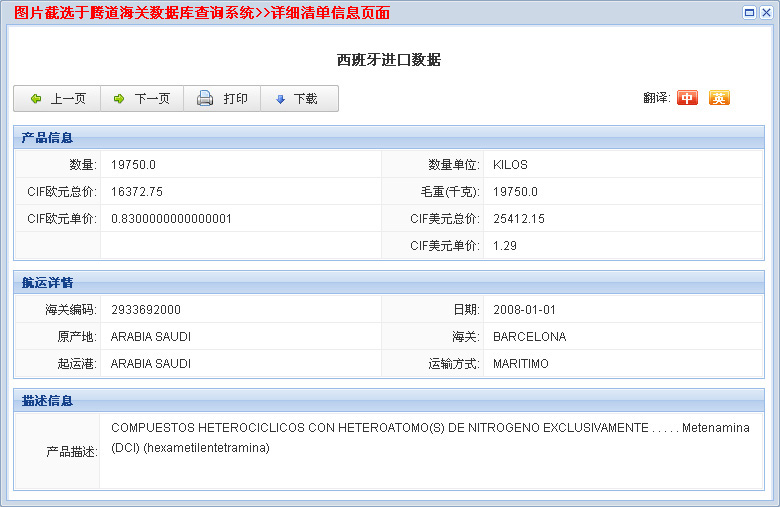The width and height of the screenshot is (780, 507).
Task: Collapse the 产品信息 section header
Action: tap(47, 138)
